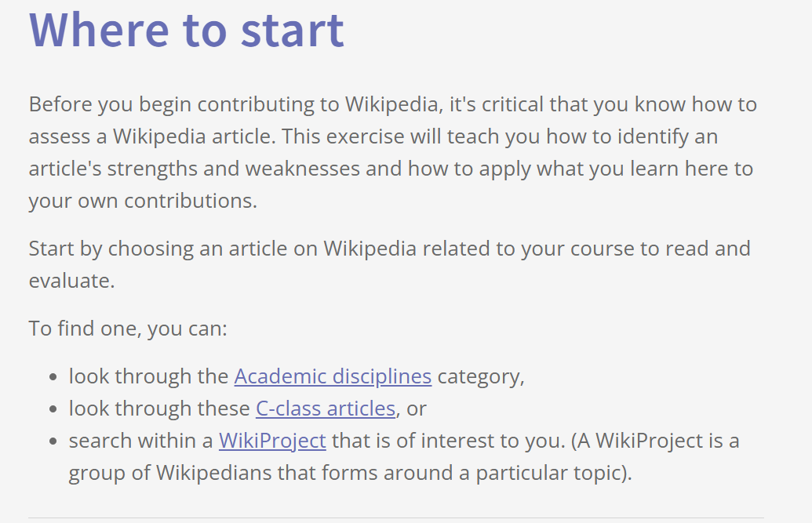Click the word "category," after Academic disciplines
The image size is (812, 523).
pyautogui.click(x=481, y=377)
